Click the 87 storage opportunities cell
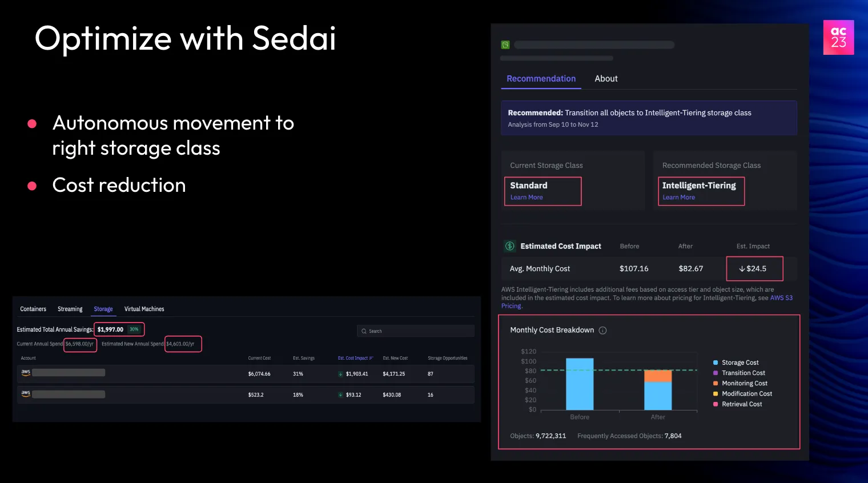 pos(431,374)
